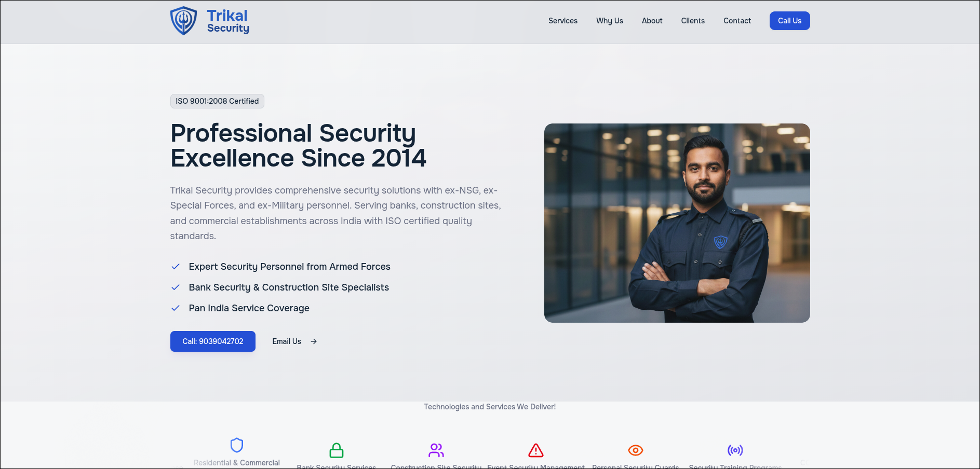Click 'Expert Security Personnel from Armed Forces' text
Viewport: 980px width, 469px height.
tap(290, 267)
